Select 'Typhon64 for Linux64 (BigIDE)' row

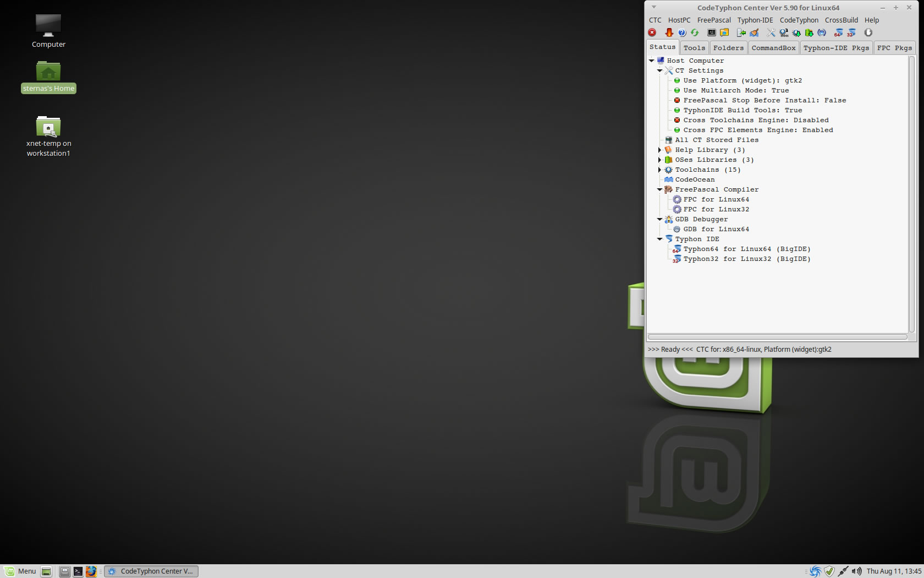pos(747,249)
